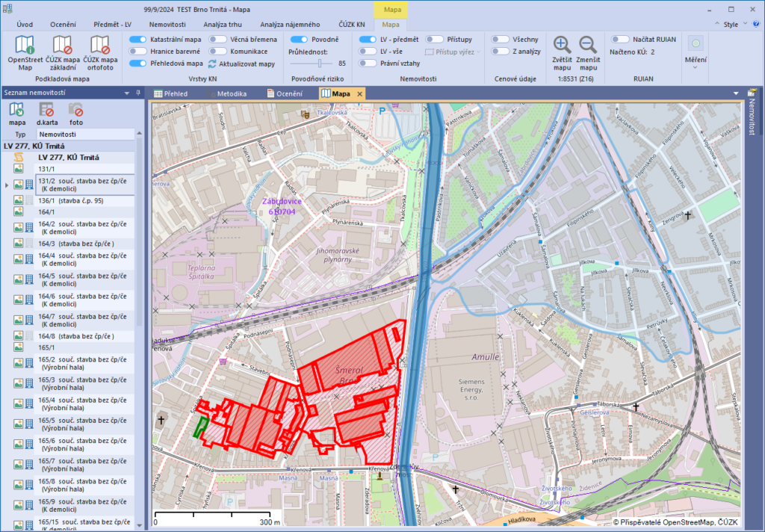
Task: Pin the Seznam nemovitostí panel
Action: coord(138,93)
